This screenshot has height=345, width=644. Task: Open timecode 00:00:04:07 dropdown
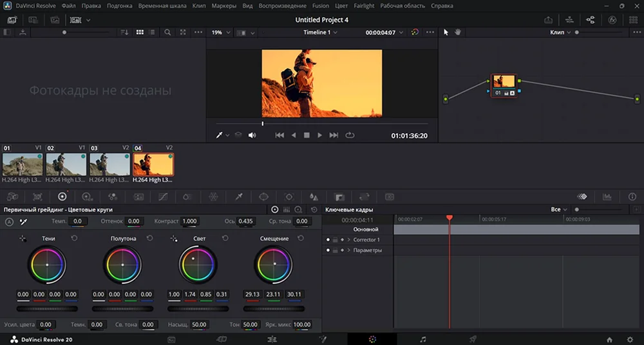[384, 32]
